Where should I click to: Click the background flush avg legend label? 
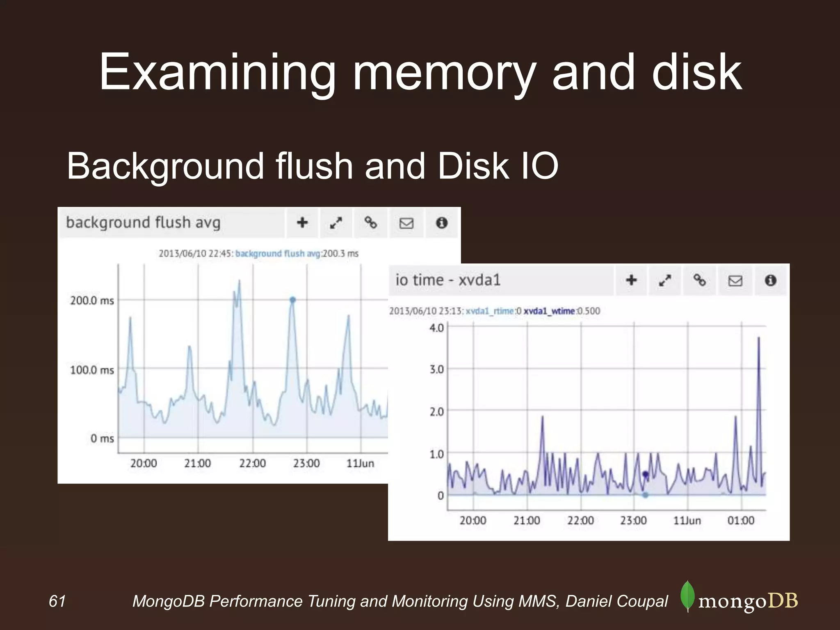278,253
